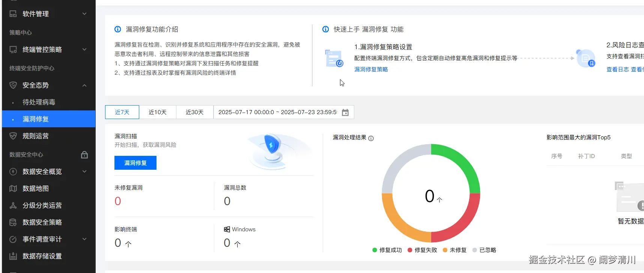This screenshot has height=273, width=644.
Task: Open the calendar date picker icon
Action: click(345, 112)
